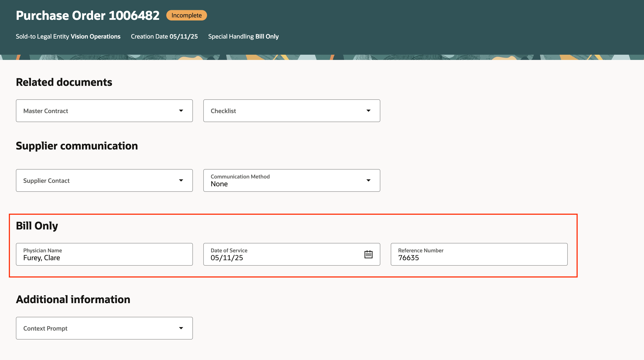Select the Reference Number field showing 76635
Screen dimensions: 644x360
479,254
